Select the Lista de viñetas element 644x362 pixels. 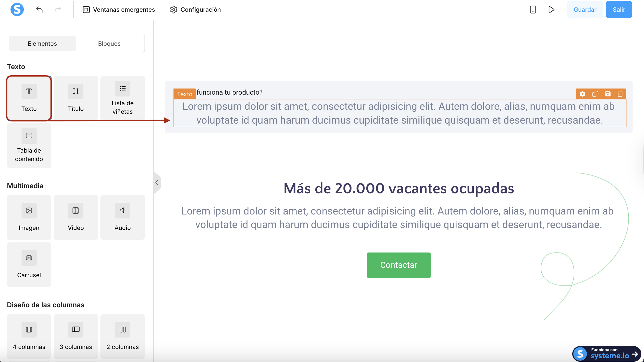122,98
